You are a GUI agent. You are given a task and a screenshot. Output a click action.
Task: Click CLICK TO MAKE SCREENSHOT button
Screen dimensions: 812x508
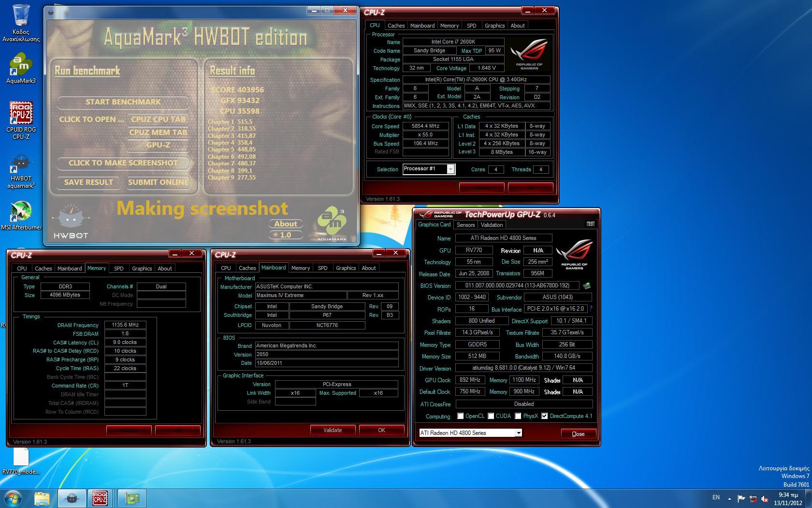coord(123,163)
